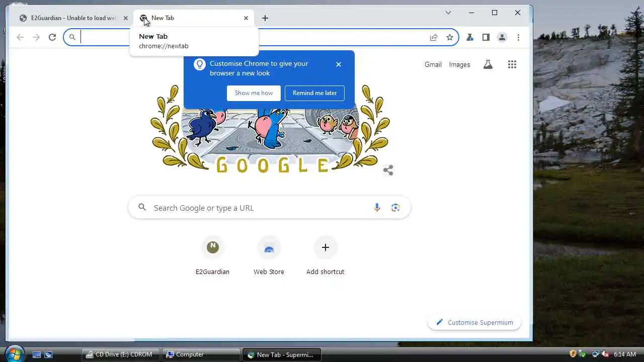644x362 pixels.
Task: Click New Tab - Supermium taskbar button
Action: pyautogui.click(x=282, y=354)
